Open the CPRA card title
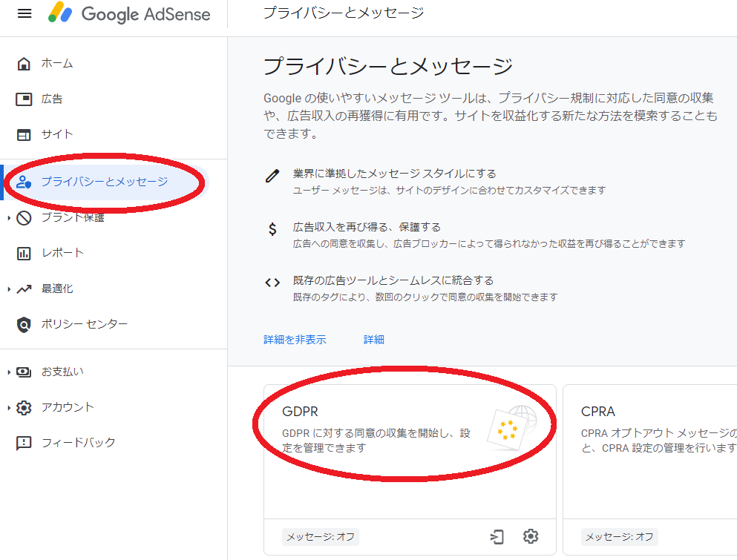Screen dimensions: 737x560 (x=598, y=412)
